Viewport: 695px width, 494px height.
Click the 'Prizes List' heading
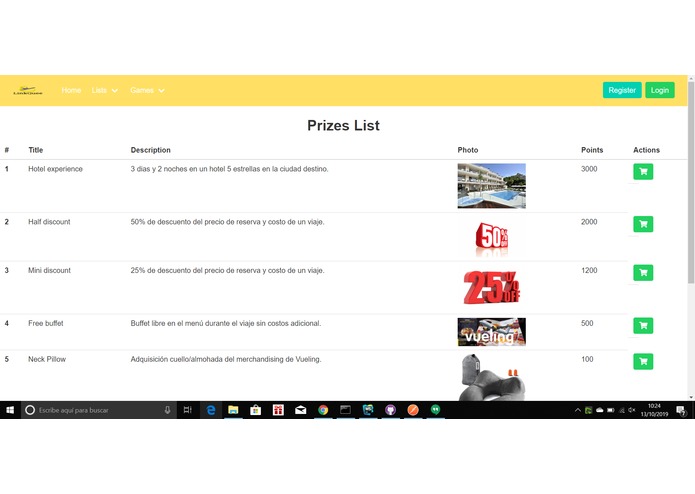[x=344, y=125]
